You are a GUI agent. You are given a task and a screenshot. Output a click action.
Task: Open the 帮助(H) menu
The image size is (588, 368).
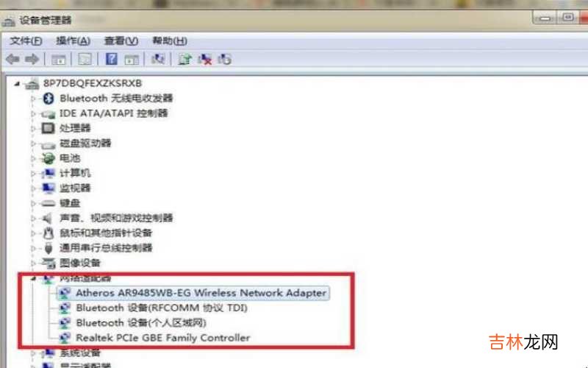170,40
